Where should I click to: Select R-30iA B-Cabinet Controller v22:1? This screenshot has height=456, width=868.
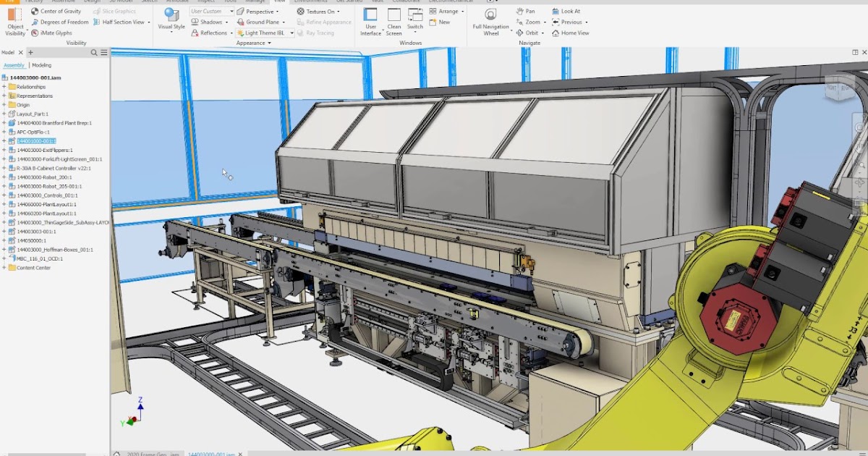(54, 169)
